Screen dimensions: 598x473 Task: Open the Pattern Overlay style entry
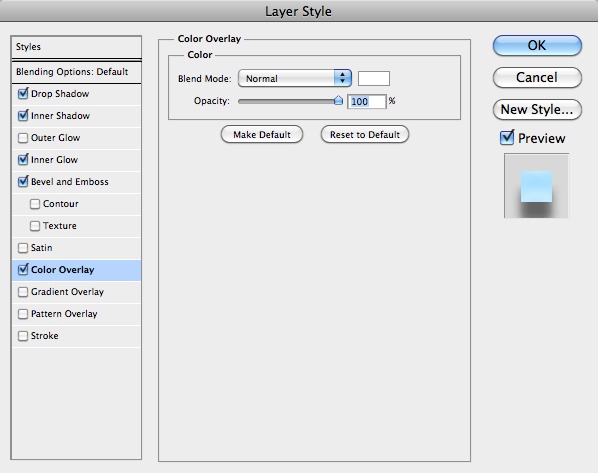76,314
